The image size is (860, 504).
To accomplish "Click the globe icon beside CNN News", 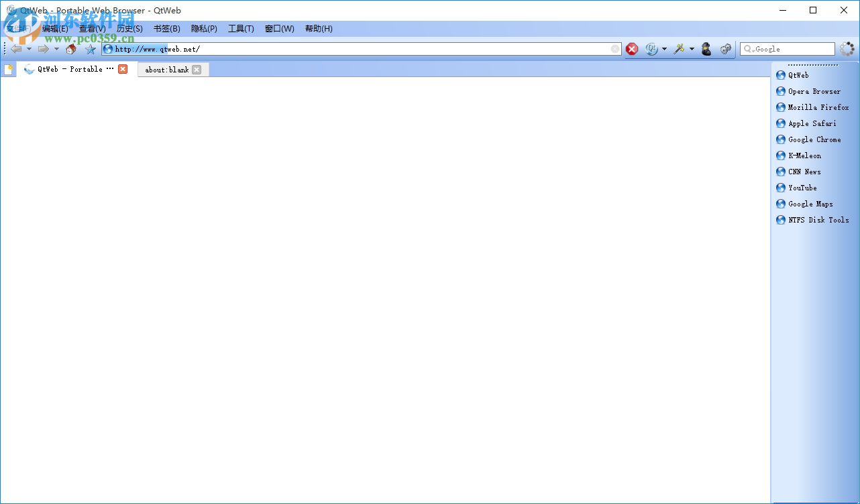I will (x=781, y=172).
